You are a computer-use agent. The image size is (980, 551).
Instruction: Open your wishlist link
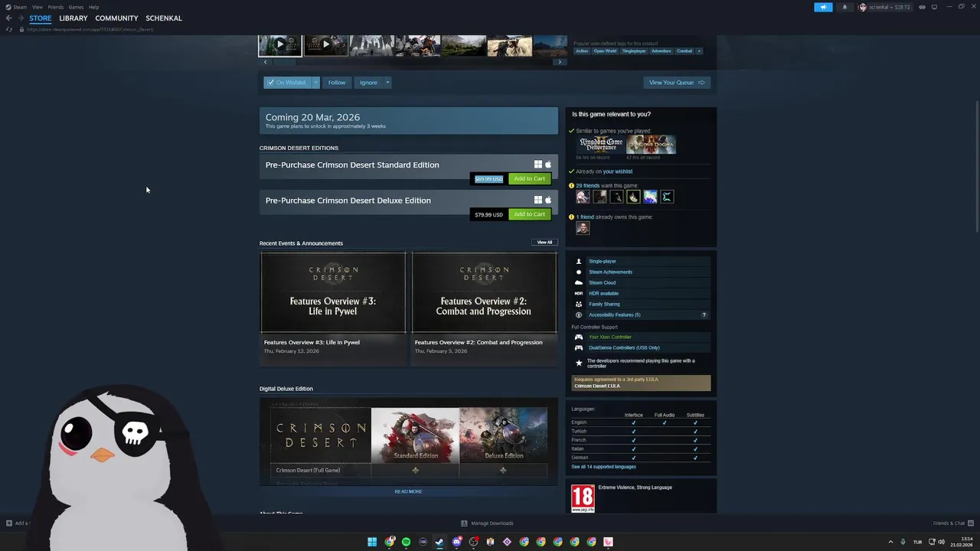coord(618,171)
